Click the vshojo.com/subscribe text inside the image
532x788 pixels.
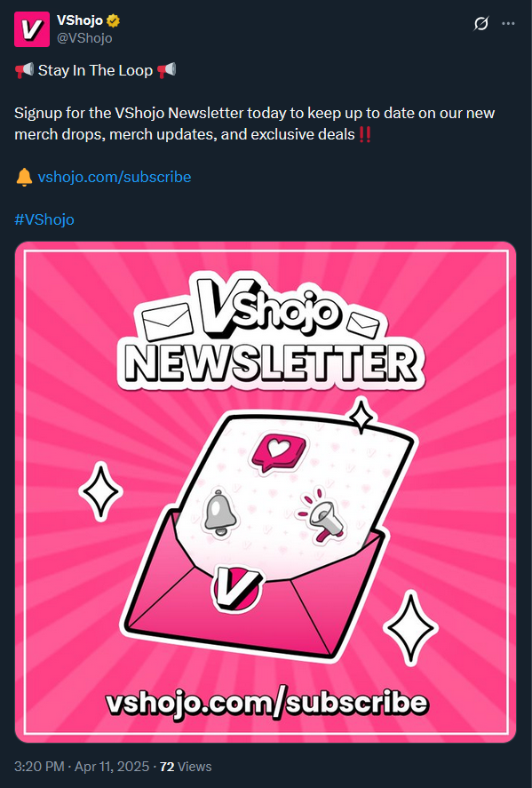[266, 703]
